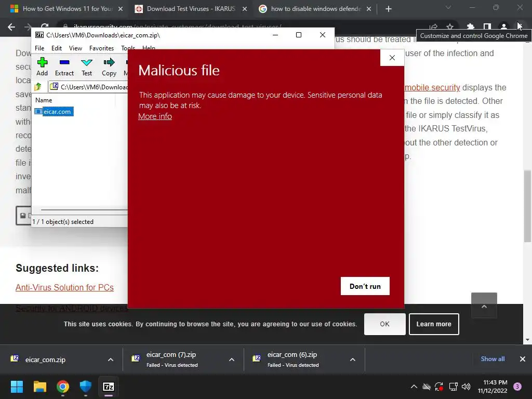The height and width of the screenshot is (399, 532).
Task: Open Chrome profile avatar
Action: [504, 27]
